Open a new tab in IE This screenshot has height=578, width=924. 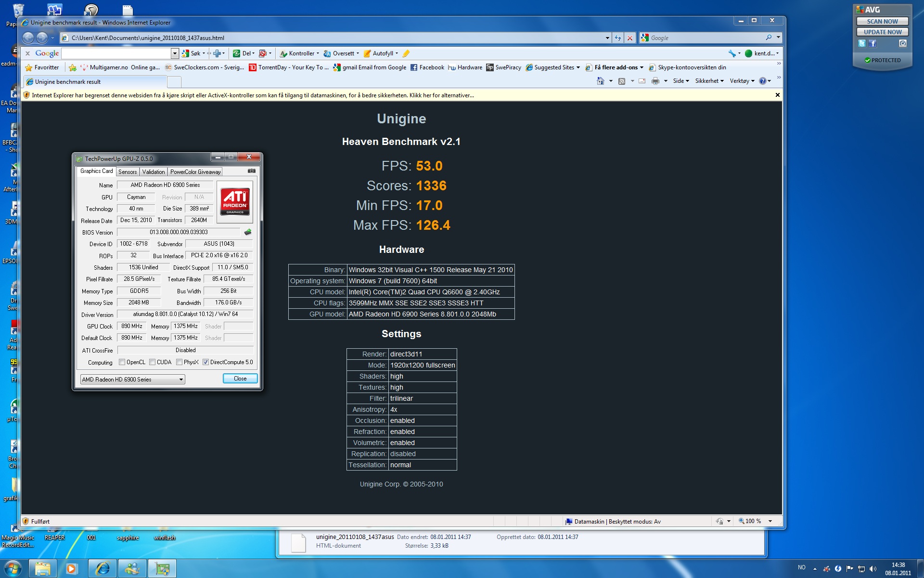(174, 82)
